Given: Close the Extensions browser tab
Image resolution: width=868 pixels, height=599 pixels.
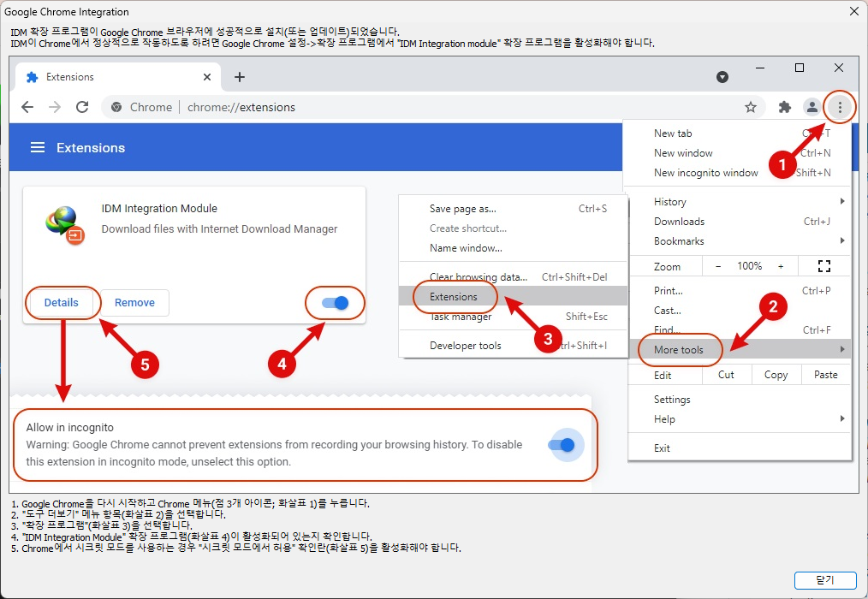Looking at the screenshot, I should pos(207,77).
